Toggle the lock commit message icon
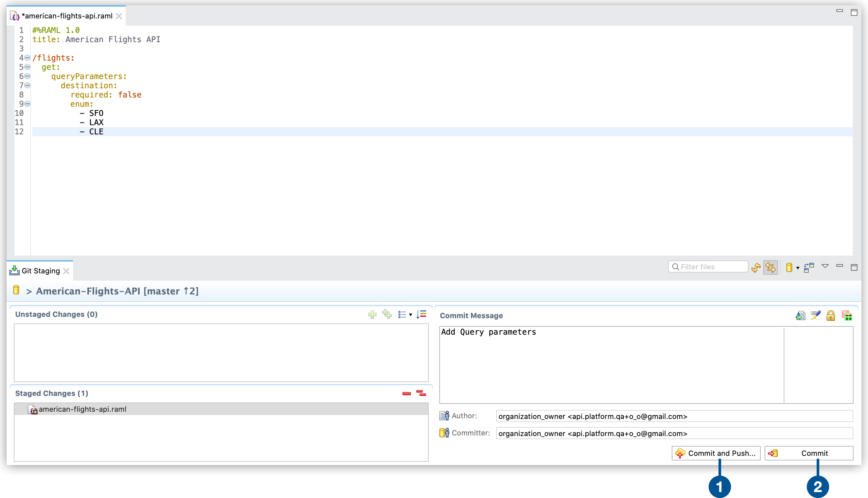This screenshot has width=868, height=498. coord(832,315)
